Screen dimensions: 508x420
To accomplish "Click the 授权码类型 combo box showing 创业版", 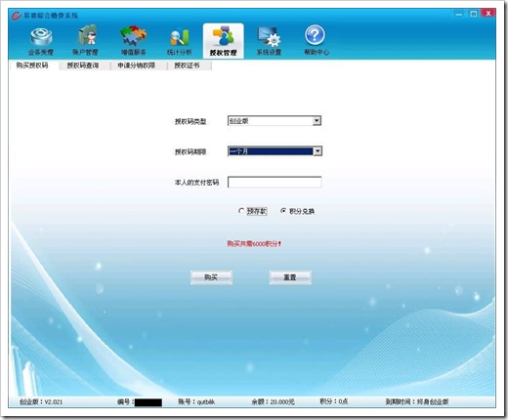I will (x=275, y=121).
